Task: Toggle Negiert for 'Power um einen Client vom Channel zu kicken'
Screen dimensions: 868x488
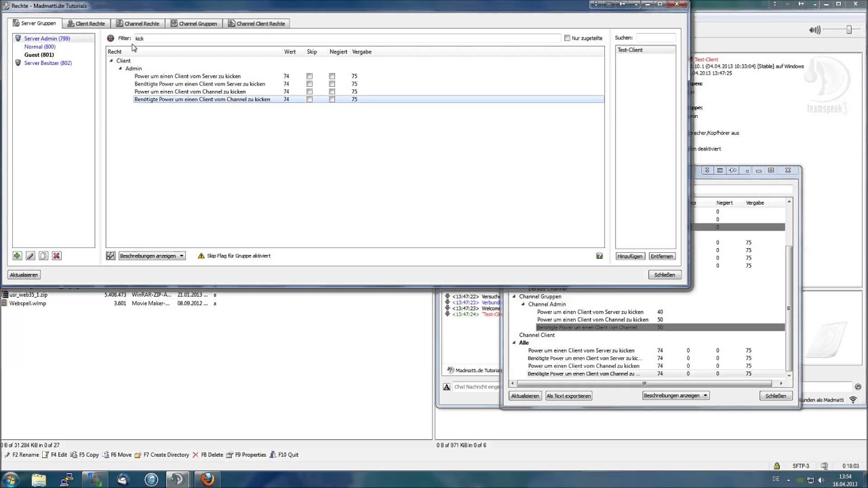Action: click(x=332, y=91)
